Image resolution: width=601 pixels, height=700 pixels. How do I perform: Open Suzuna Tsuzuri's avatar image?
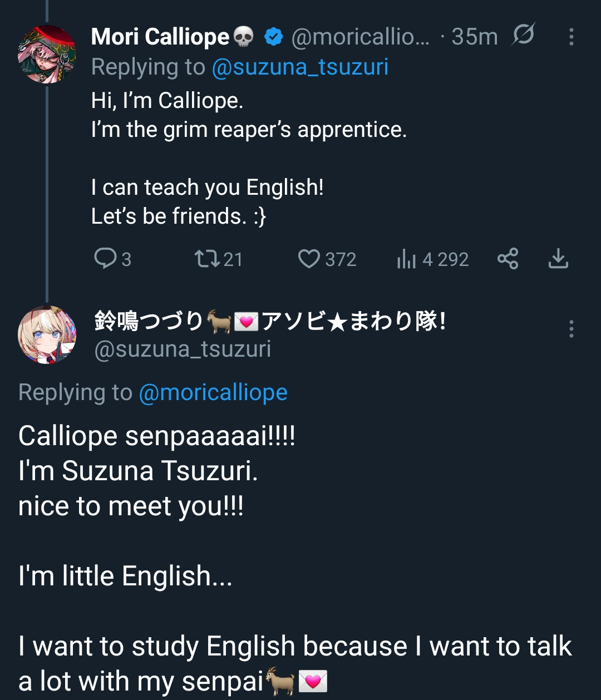point(47,334)
